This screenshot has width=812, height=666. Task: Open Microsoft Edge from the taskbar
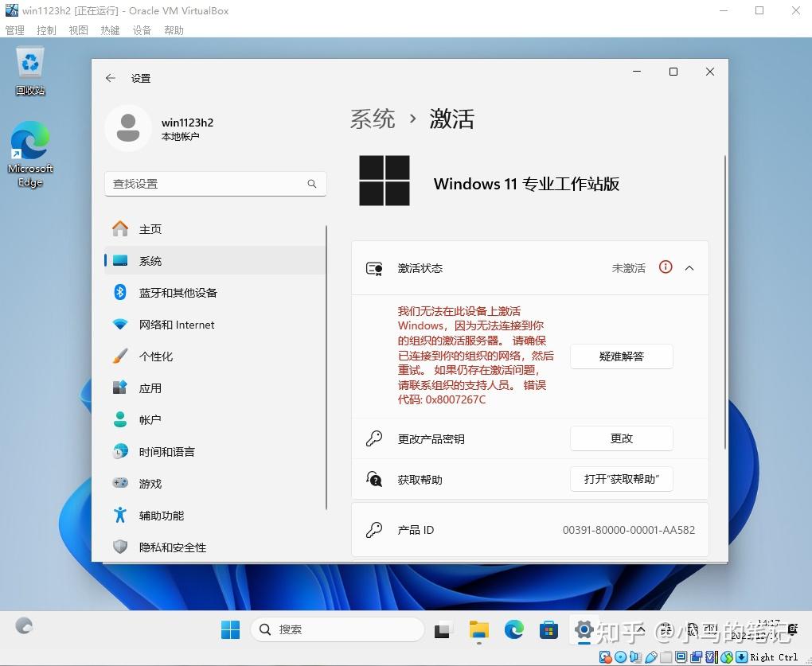(513, 629)
